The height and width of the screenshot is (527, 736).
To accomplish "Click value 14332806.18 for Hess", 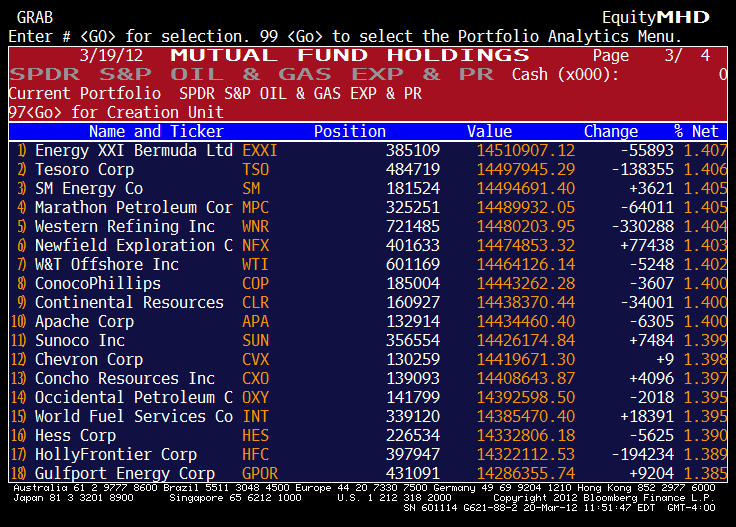I will 526,435.
